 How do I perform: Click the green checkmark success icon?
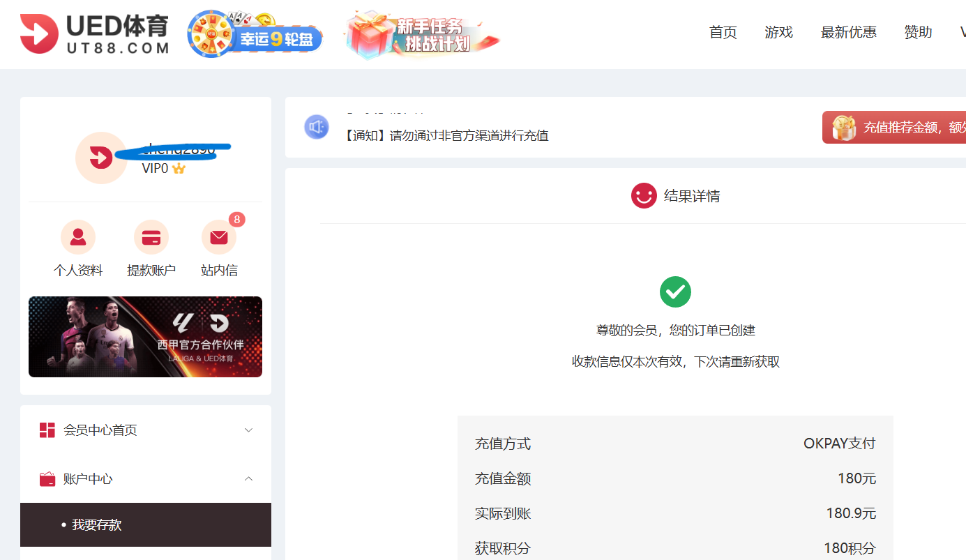pyautogui.click(x=675, y=292)
